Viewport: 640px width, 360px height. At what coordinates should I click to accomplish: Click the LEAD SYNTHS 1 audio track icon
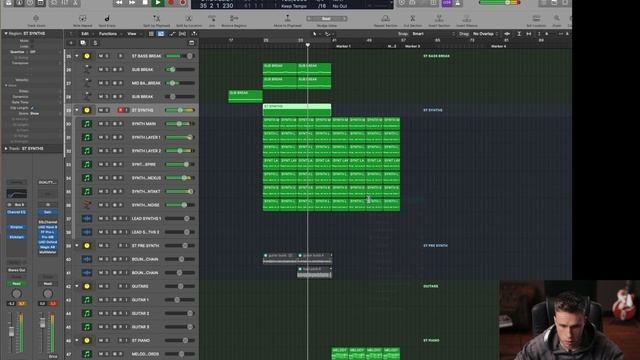(x=87, y=219)
